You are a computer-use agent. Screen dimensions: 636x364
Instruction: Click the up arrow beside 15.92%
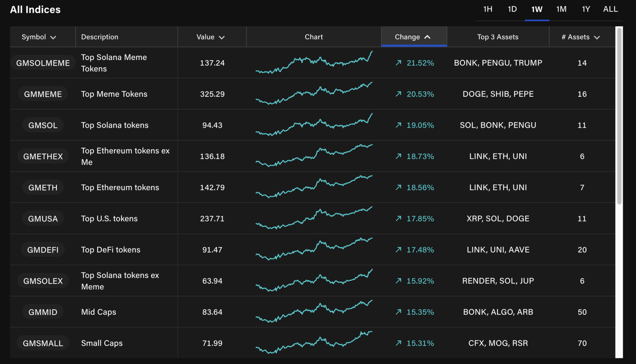pos(399,281)
